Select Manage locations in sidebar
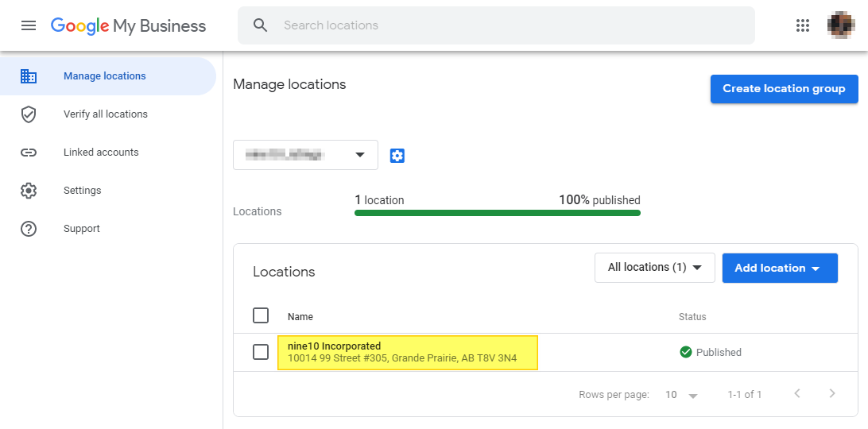 point(108,75)
